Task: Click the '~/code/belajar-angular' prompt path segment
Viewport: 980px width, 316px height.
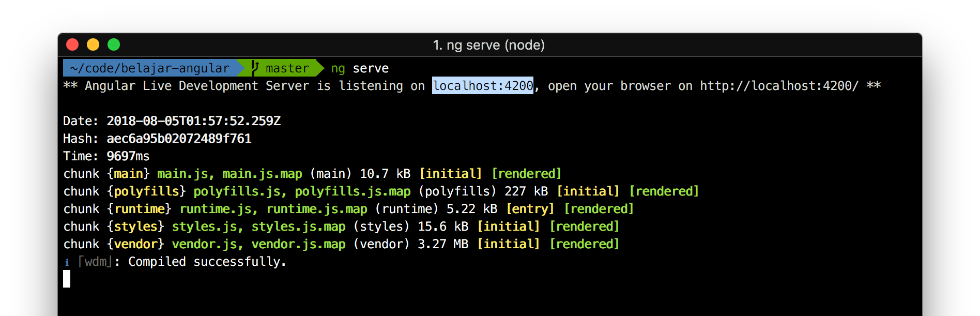Action: pos(150,68)
